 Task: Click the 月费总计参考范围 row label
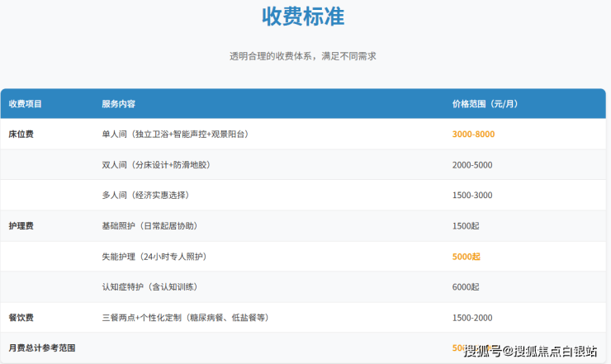[x=42, y=348]
